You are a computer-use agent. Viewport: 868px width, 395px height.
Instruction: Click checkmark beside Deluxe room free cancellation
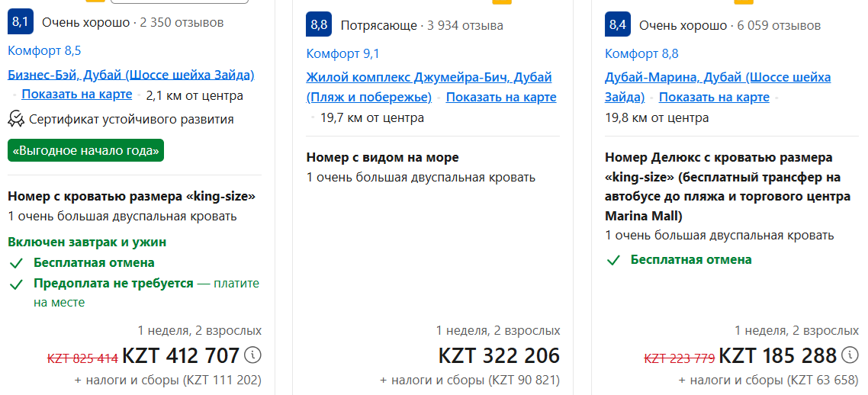(613, 260)
